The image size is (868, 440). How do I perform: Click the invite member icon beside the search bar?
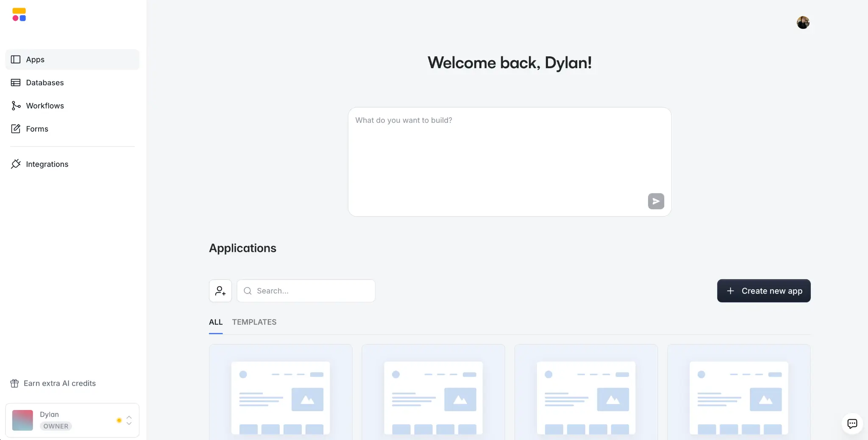[220, 291]
